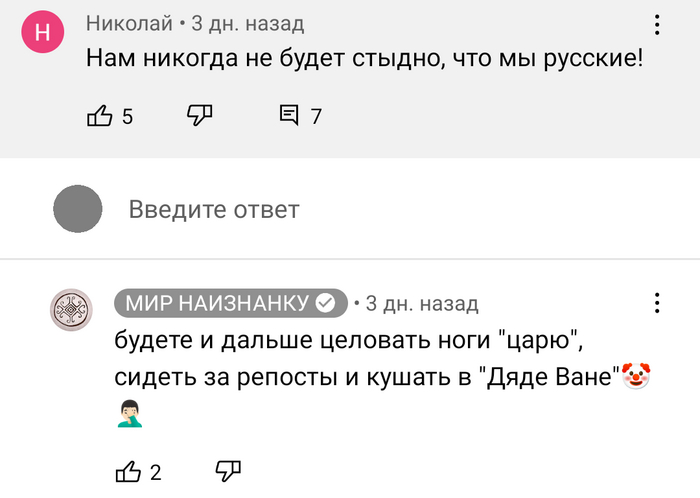Like Николай's comment with thumbs up
This screenshot has height=498, width=700.
tap(100, 116)
